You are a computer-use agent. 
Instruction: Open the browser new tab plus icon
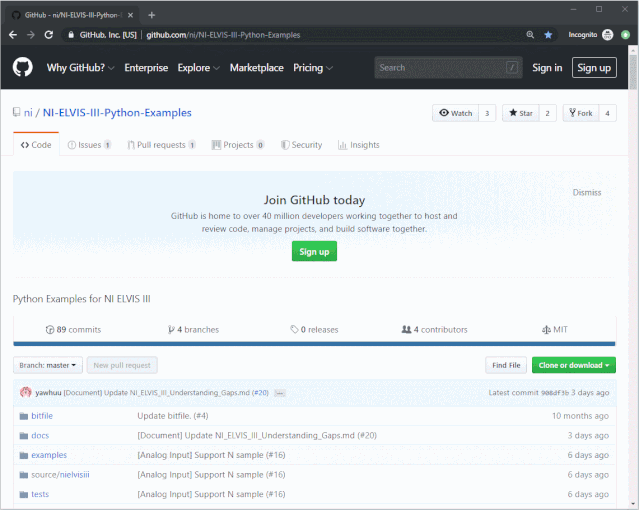pos(151,15)
